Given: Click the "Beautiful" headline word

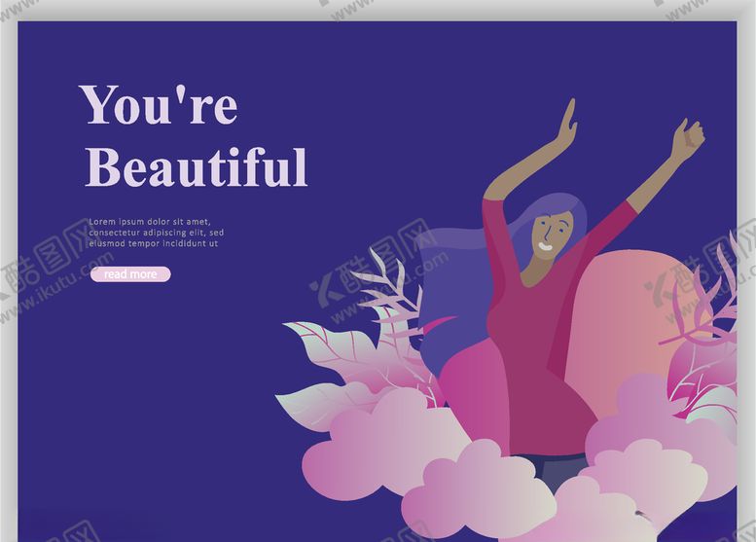Looking at the screenshot, I should (x=197, y=167).
